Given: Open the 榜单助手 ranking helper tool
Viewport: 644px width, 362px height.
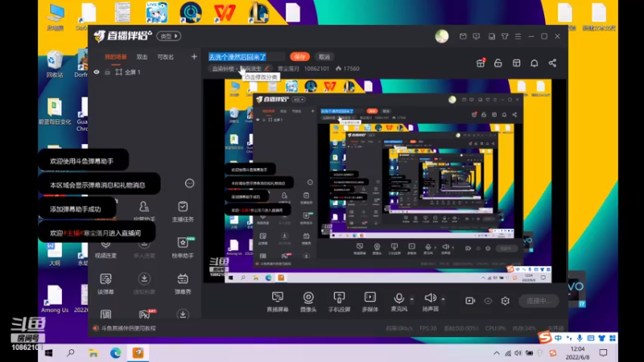Looking at the screenshot, I should tap(183, 248).
